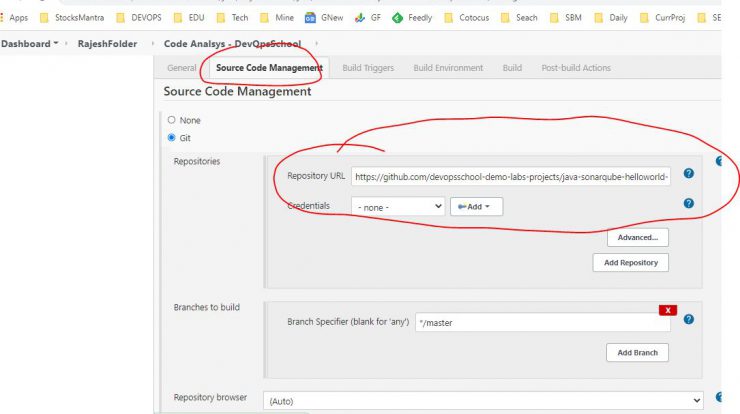740x414 pixels.
Task: Open the Feedly bookmark
Action: 412,18
